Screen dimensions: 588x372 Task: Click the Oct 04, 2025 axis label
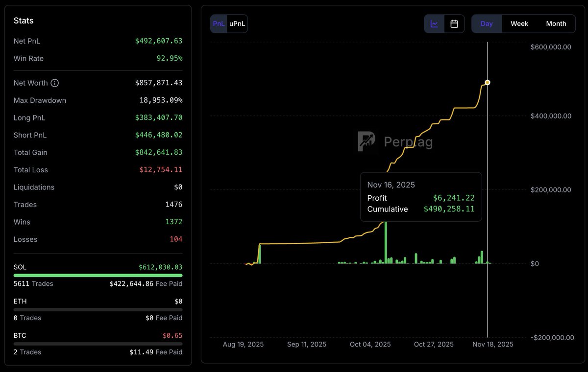click(370, 345)
